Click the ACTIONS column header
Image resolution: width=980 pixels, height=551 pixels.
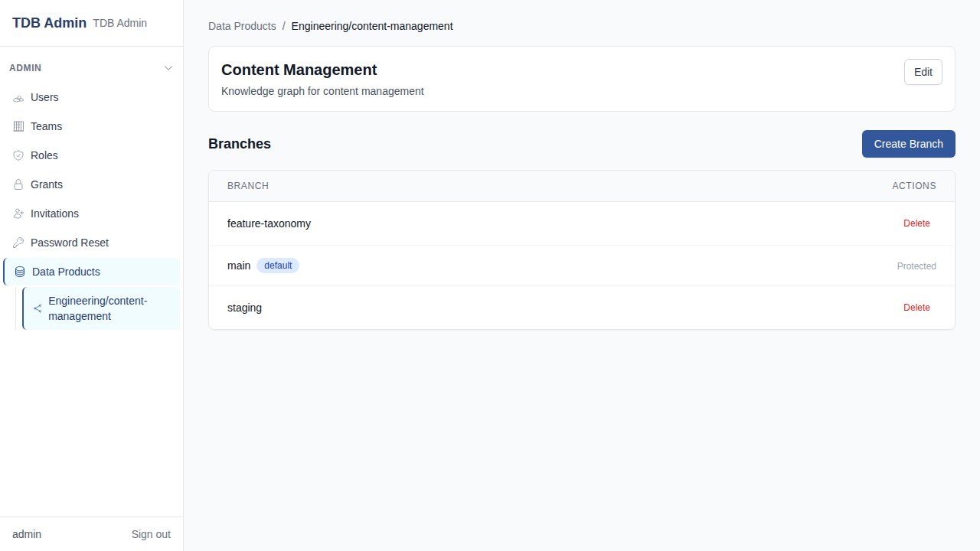[914, 186]
